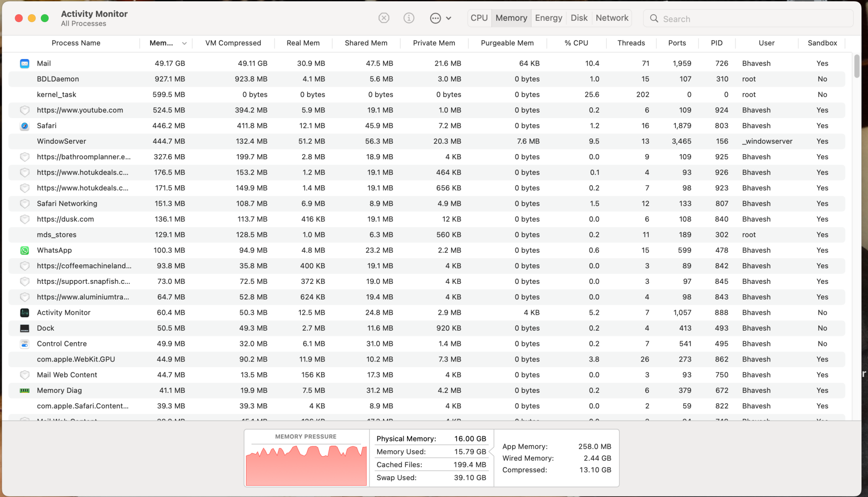Screen dimensions: 868x497
Task: Click the Control Centre icon
Action: pyautogui.click(x=25, y=344)
